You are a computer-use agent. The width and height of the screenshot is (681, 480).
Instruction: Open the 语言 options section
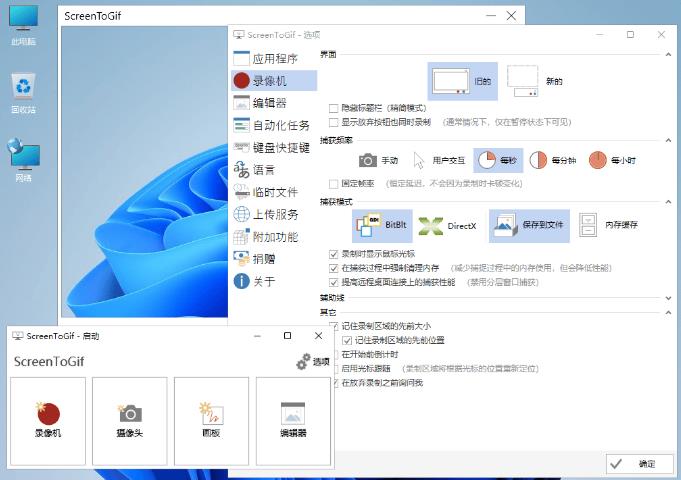coord(274,170)
